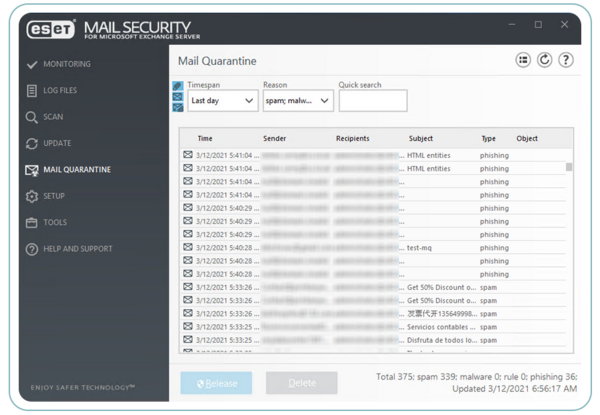This screenshot has width=600, height=415.
Task: Click the Setup gear icon
Action: click(x=32, y=196)
